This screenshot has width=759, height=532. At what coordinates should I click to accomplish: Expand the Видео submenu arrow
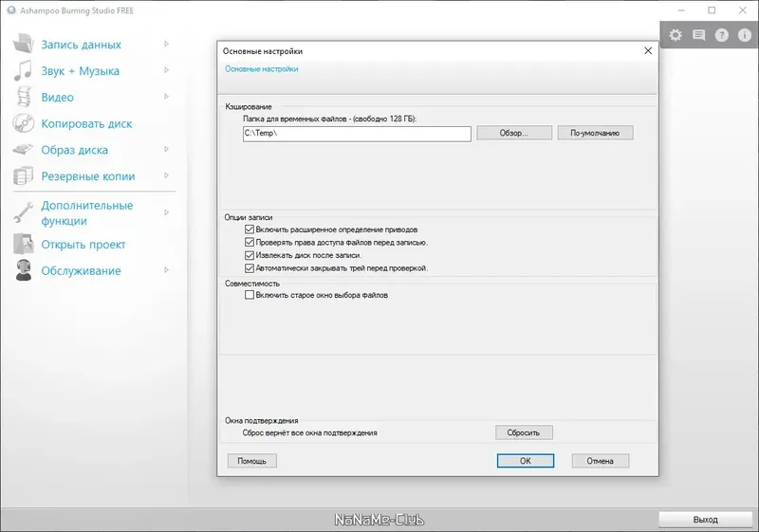(x=167, y=96)
